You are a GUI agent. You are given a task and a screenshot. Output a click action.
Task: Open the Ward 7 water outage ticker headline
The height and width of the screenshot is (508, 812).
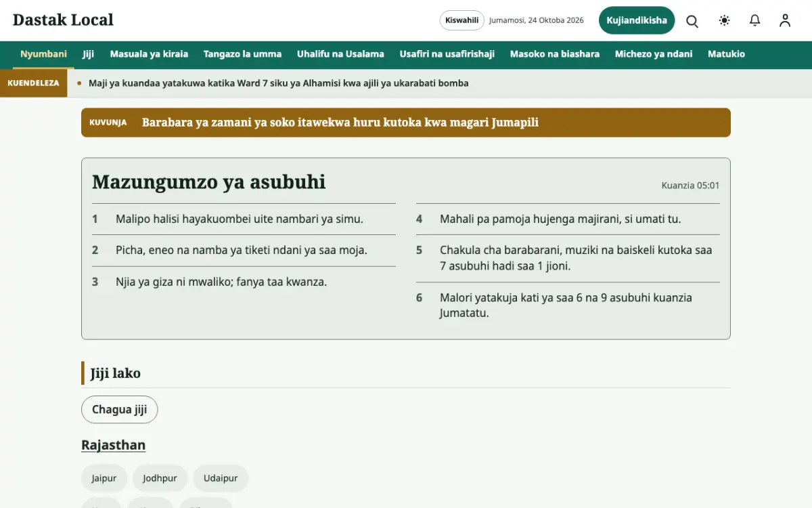click(x=278, y=83)
